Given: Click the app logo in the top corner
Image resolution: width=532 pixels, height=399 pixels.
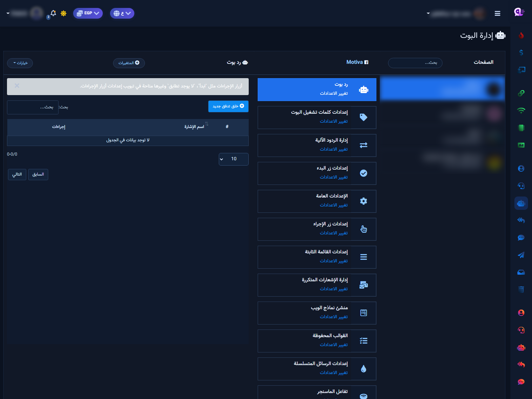Looking at the screenshot, I should 519,12.
